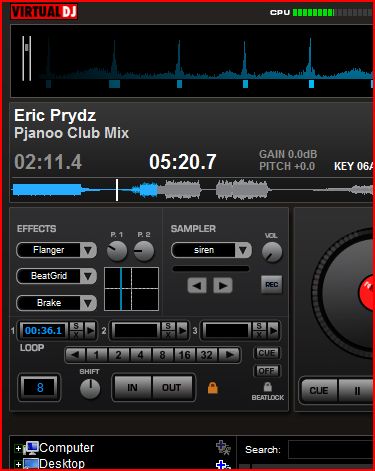Click the loop IN button
375x471 pixels.
point(132,388)
